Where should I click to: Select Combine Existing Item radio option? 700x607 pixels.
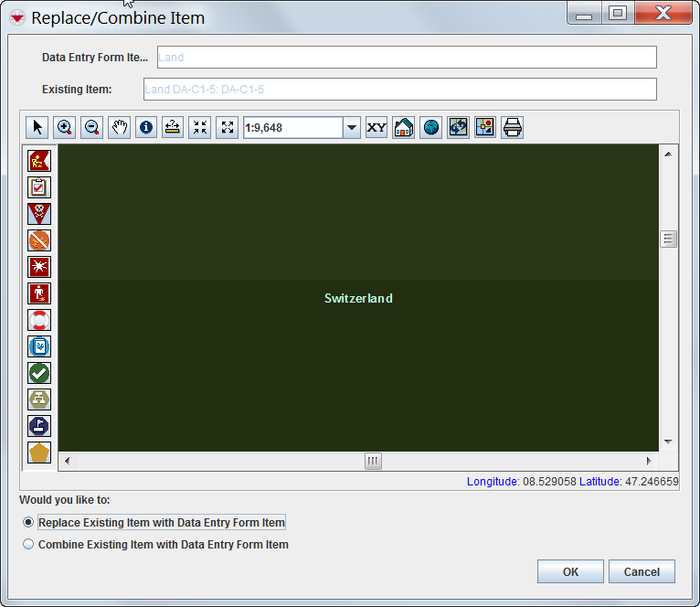point(28,545)
